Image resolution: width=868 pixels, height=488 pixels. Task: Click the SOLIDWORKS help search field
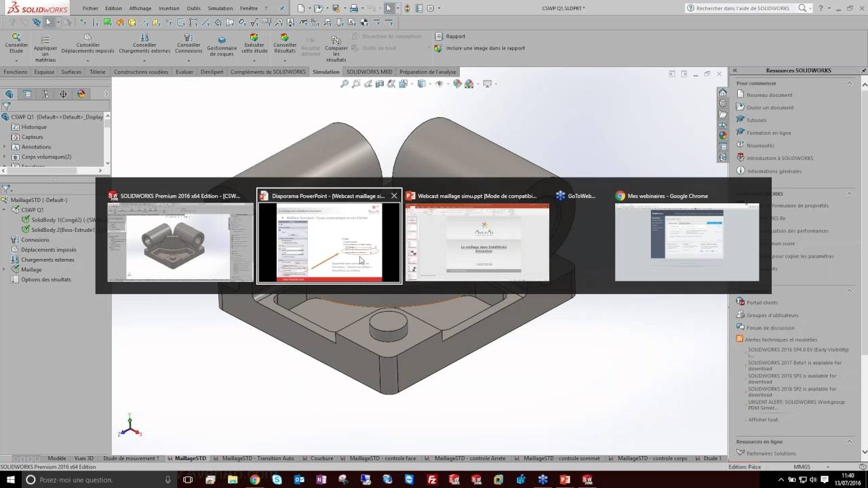point(744,8)
